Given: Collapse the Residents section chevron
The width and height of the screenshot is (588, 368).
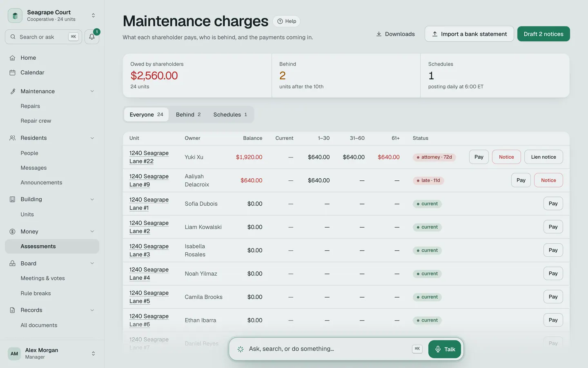Looking at the screenshot, I should (x=92, y=138).
